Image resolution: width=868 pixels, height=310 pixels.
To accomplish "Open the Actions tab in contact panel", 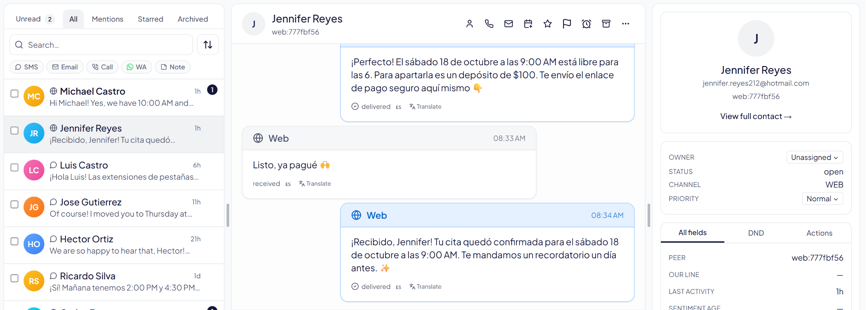I will pyautogui.click(x=819, y=233).
